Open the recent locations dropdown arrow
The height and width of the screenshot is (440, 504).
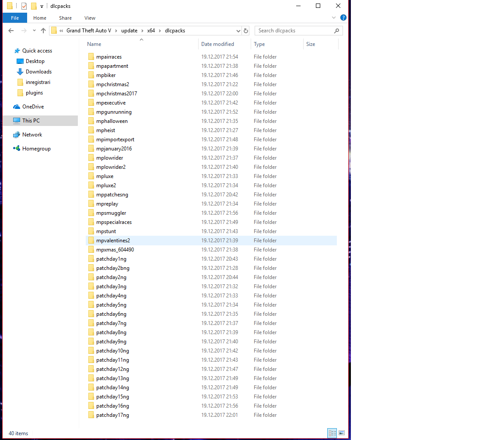click(34, 31)
